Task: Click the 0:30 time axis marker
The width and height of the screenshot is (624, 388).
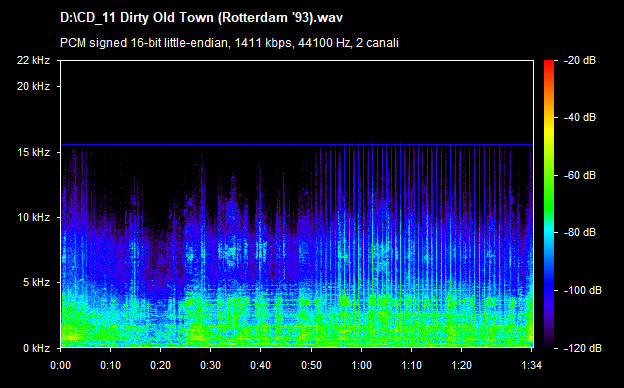Action: pyautogui.click(x=211, y=365)
